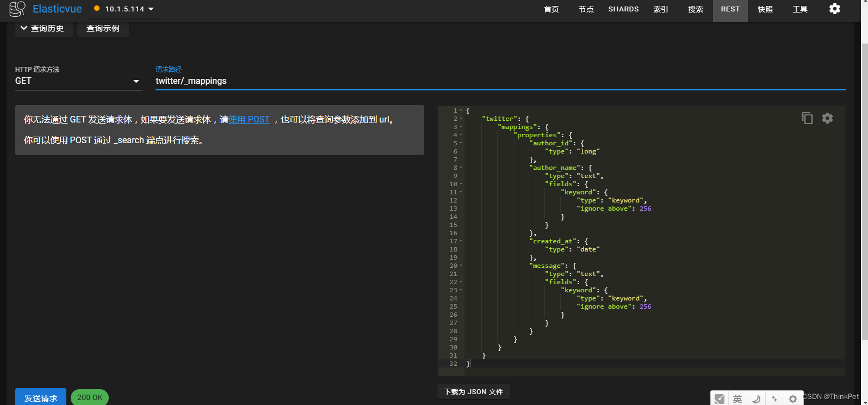The height and width of the screenshot is (405, 868).
Task: Collapse the "message" fold at line 20
Action: click(x=461, y=266)
